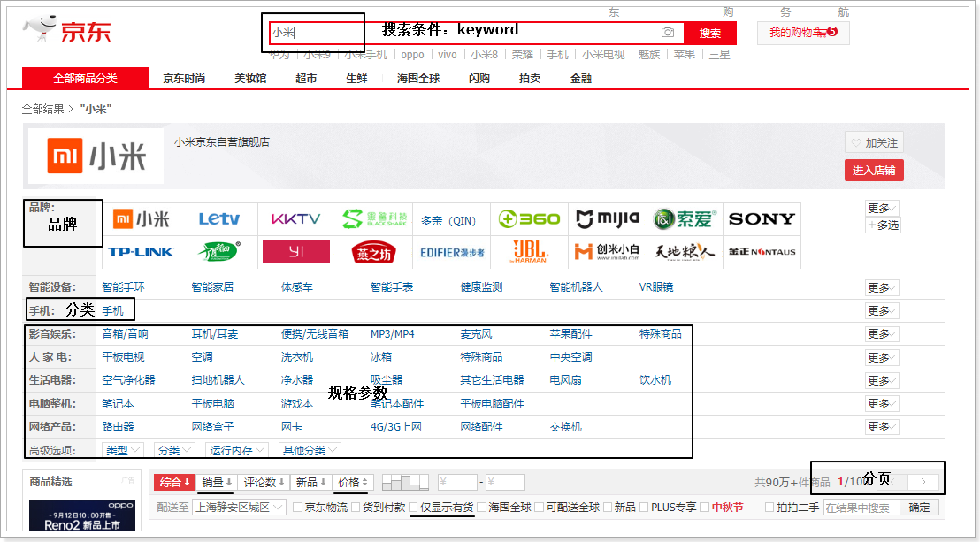Image resolution: width=980 pixels, height=542 pixels.
Task: Enable the 京东物流 checkbox
Action: (x=298, y=508)
